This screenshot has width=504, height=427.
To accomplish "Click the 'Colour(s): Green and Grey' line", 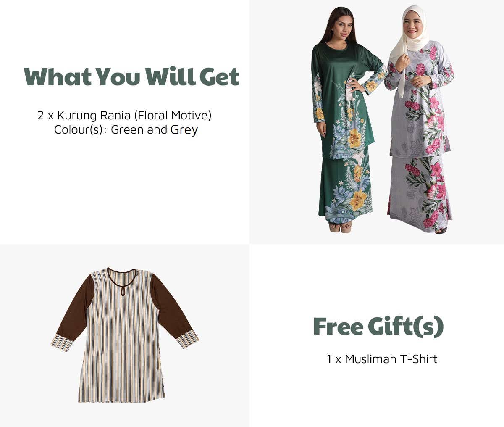I will click(x=126, y=130).
